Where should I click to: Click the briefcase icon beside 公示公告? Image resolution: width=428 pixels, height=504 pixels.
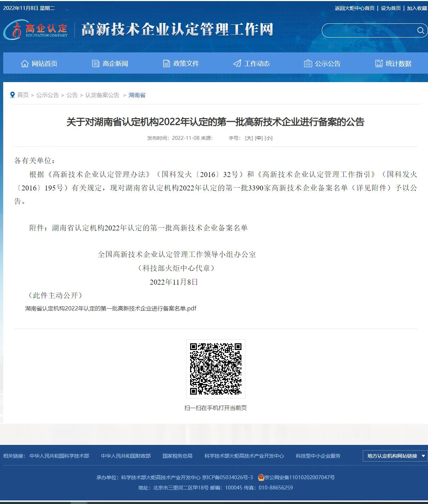tap(308, 63)
